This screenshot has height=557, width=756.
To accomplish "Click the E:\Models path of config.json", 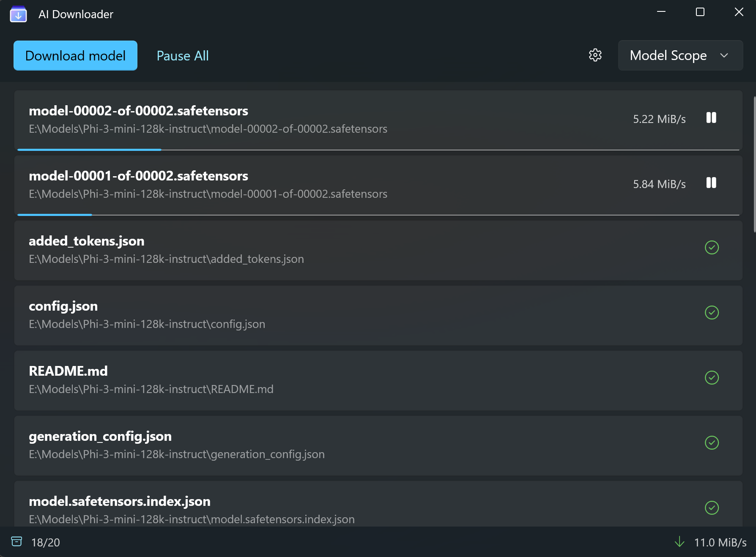I will 147,324.
